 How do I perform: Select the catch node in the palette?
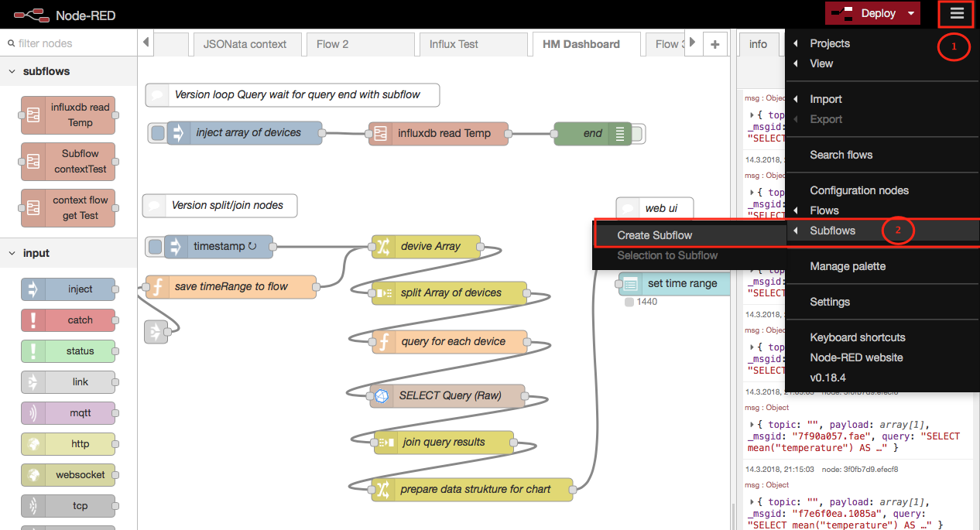pos(68,320)
